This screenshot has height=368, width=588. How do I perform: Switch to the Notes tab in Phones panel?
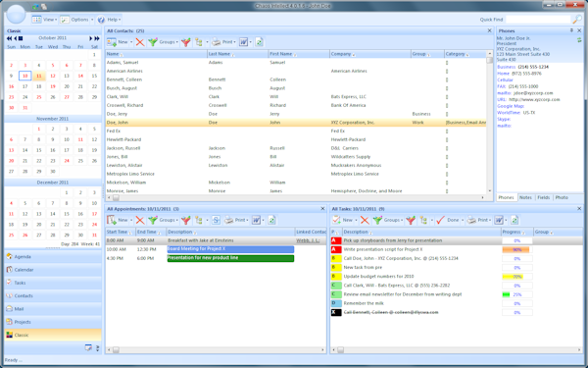525,197
